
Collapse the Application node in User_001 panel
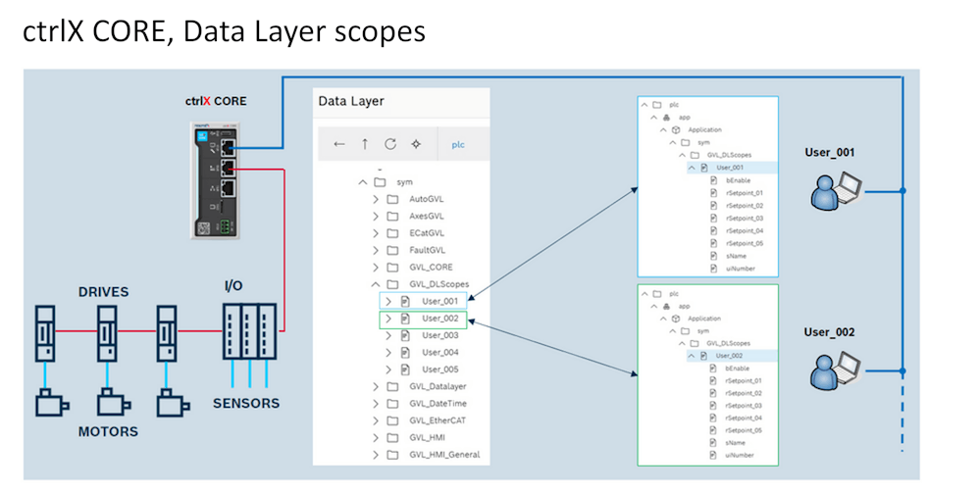click(x=663, y=130)
